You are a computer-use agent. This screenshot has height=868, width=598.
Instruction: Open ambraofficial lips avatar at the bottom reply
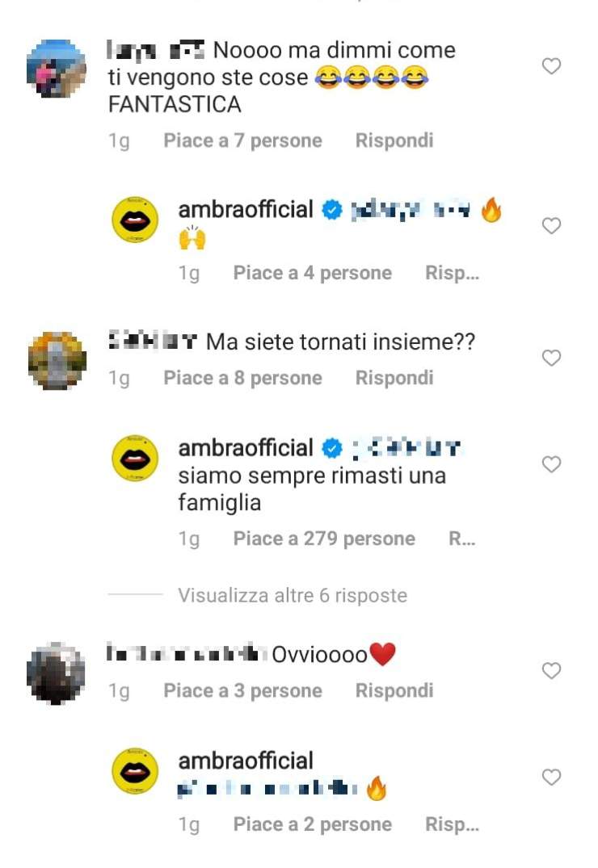tap(135, 771)
